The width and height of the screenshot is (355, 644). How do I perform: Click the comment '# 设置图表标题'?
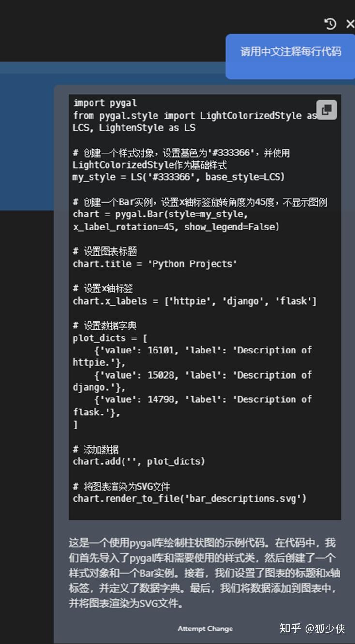[105, 251]
